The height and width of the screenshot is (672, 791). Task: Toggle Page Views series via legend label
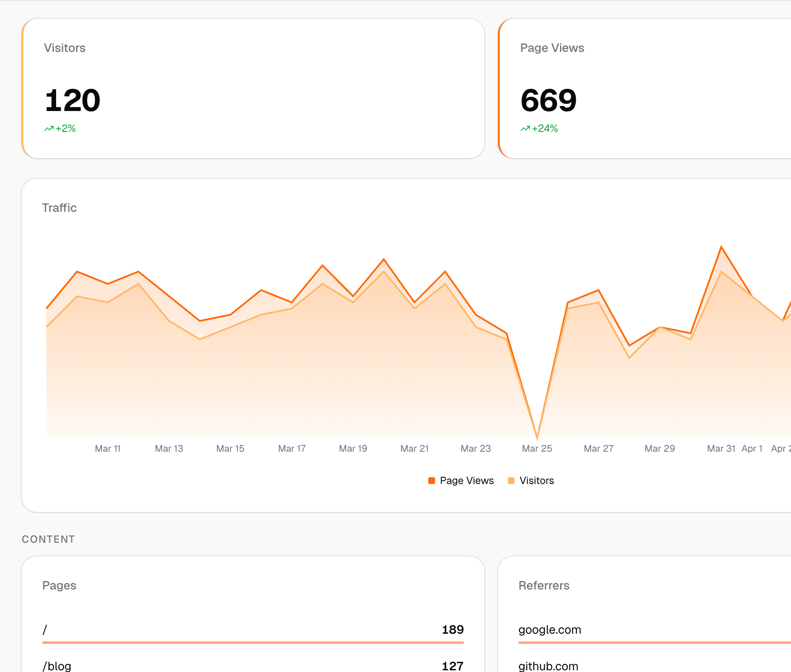[x=467, y=481]
